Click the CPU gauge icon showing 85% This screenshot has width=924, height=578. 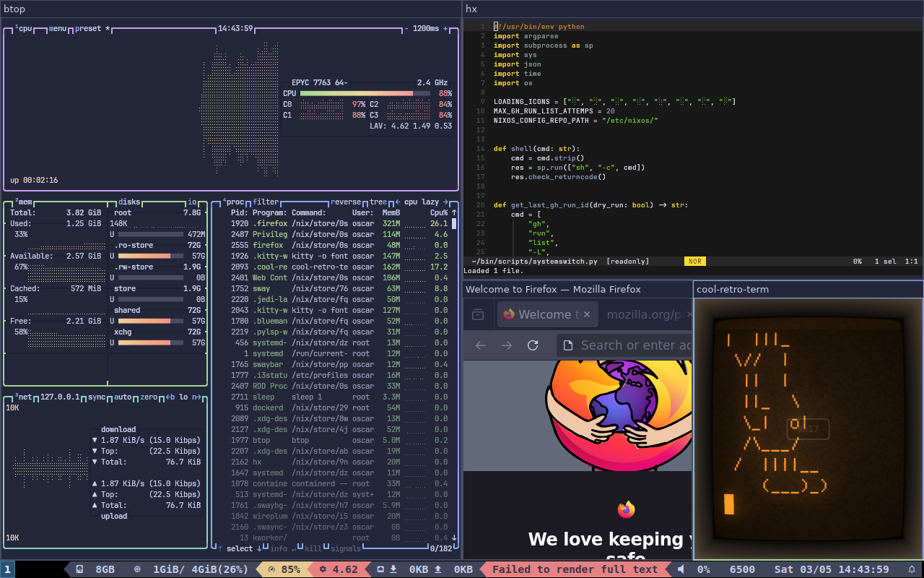coord(271,569)
